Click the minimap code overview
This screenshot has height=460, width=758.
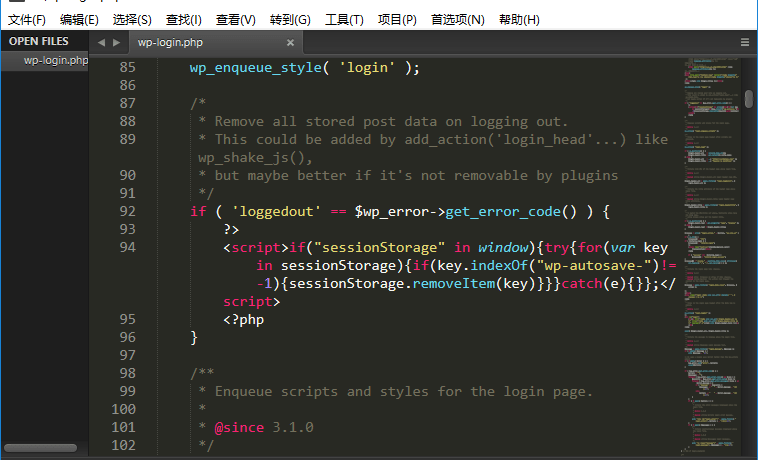tap(712, 256)
